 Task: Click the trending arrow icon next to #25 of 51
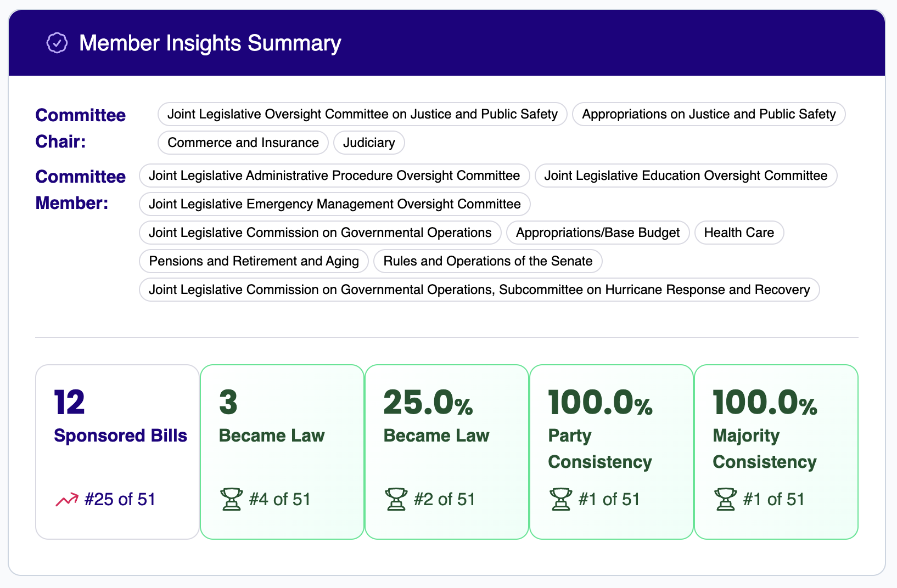coord(67,500)
